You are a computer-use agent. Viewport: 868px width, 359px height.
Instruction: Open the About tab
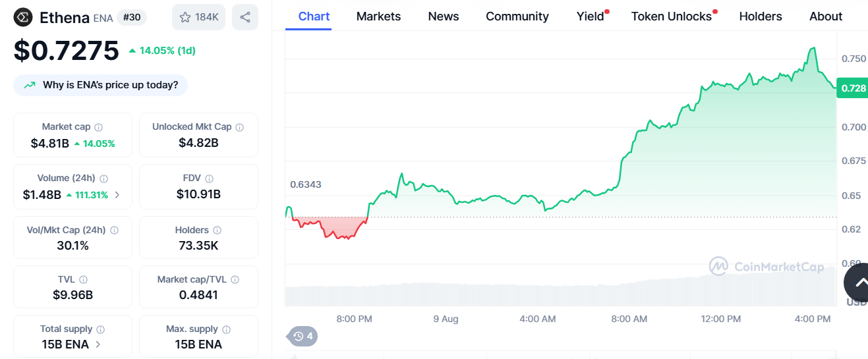click(826, 16)
